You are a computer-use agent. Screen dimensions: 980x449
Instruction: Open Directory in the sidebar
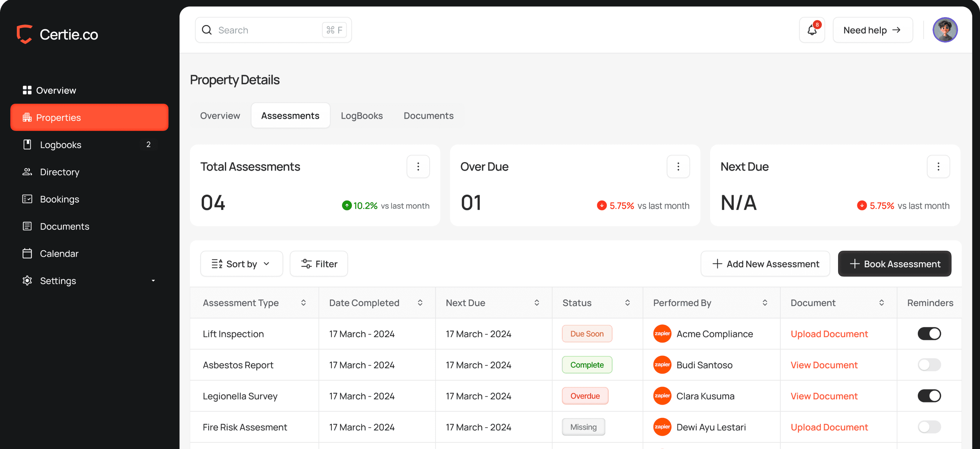(89, 172)
